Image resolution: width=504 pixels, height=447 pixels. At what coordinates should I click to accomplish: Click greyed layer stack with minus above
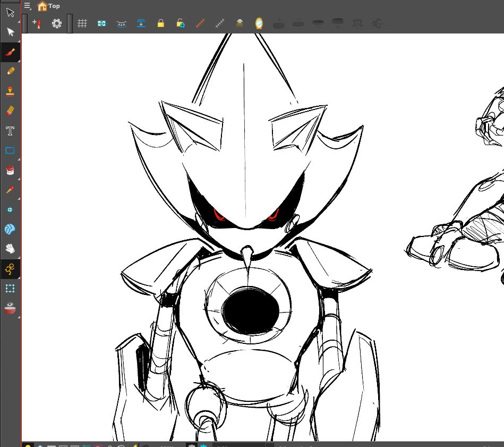(x=298, y=23)
